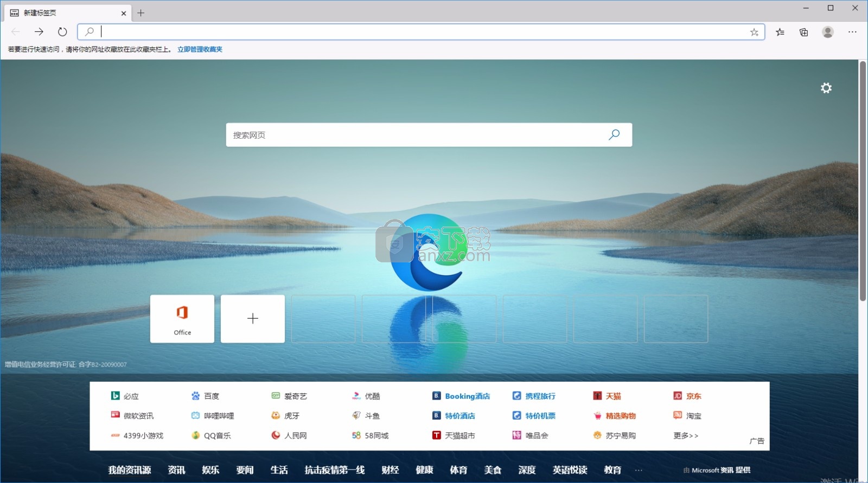Open the 爱奇艺 link
The width and height of the screenshot is (868, 483).
tap(289, 396)
